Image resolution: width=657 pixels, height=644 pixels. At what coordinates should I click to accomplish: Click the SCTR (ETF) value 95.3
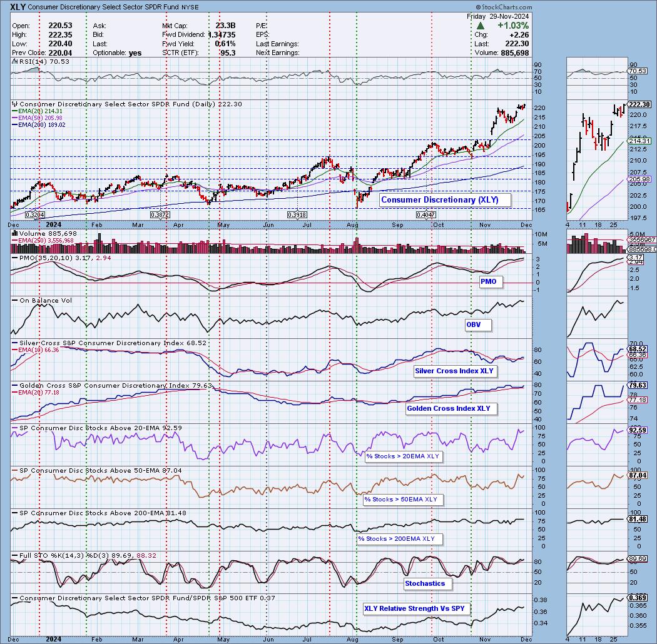coord(228,53)
